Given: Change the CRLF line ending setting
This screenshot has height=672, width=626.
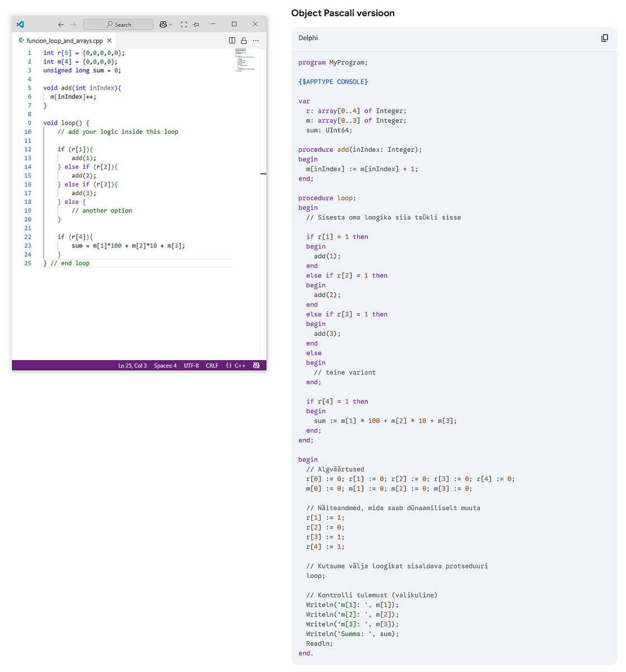Looking at the screenshot, I should pos(212,366).
